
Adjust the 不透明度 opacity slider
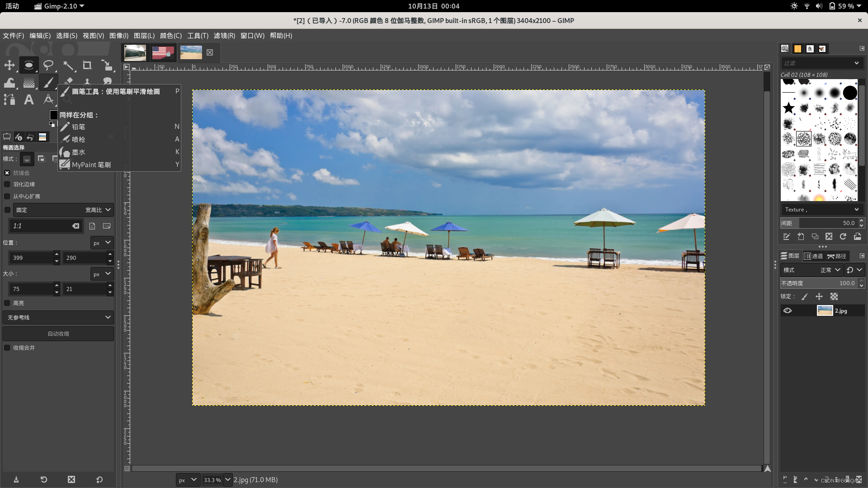818,283
